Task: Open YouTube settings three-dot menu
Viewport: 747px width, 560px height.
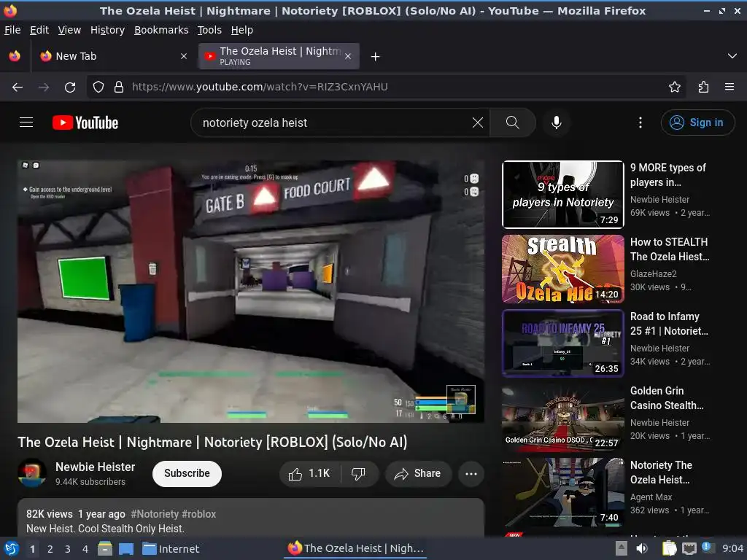Action: (640, 122)
